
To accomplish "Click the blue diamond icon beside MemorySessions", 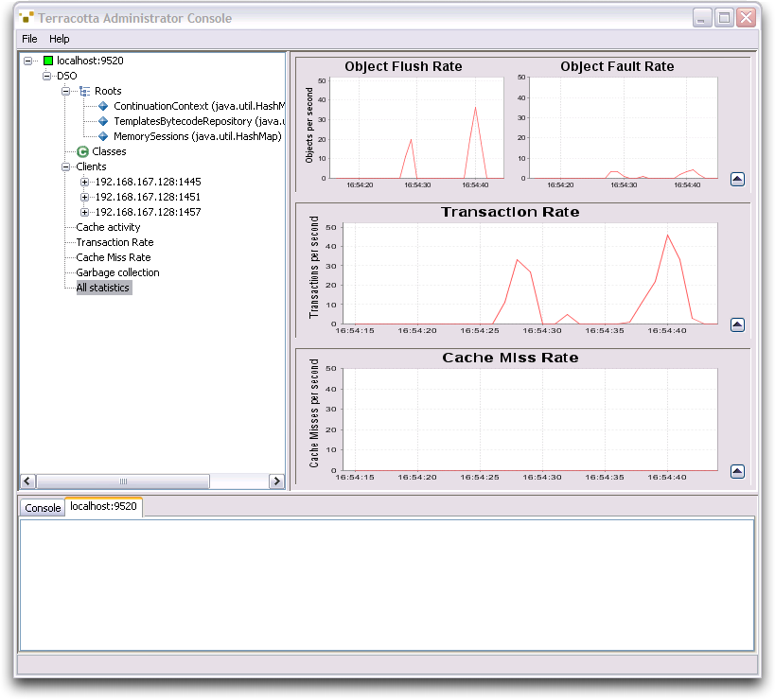I will pos(103,136).
